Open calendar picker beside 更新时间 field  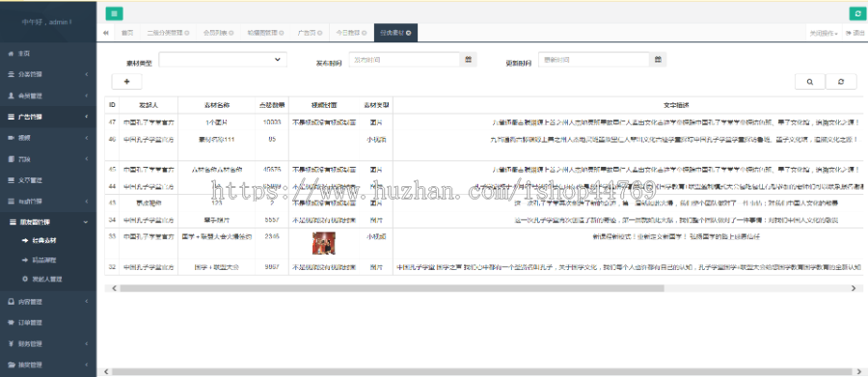(x=658, y=60)
